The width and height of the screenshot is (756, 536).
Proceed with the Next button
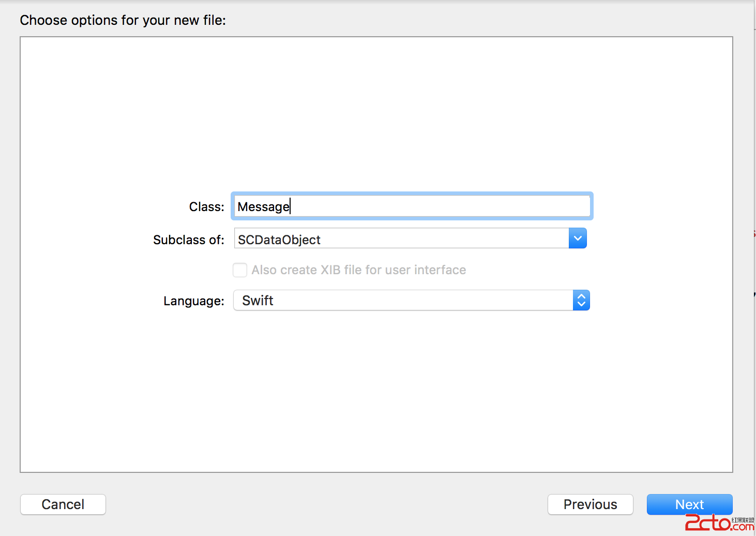pos(689,504)
